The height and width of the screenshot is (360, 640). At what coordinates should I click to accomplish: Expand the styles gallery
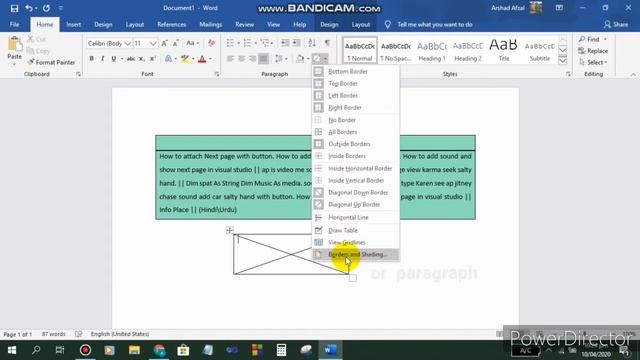(563, 61)
